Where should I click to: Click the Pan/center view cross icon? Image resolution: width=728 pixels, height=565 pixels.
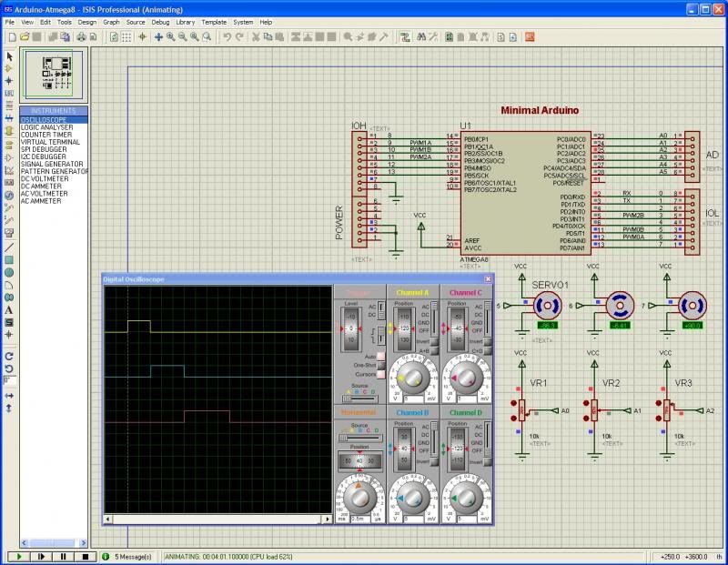(x=158, y=37)
